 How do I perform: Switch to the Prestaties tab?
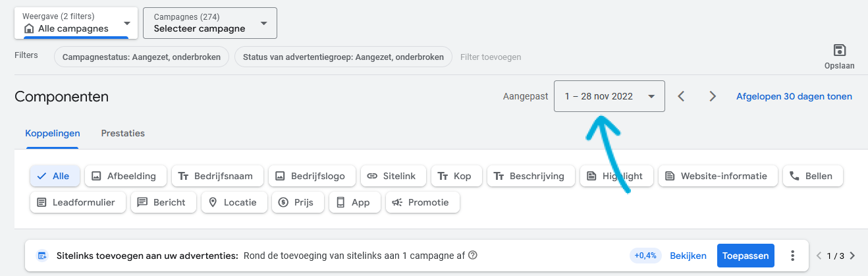pyautogui.click(x=123, y=133)
